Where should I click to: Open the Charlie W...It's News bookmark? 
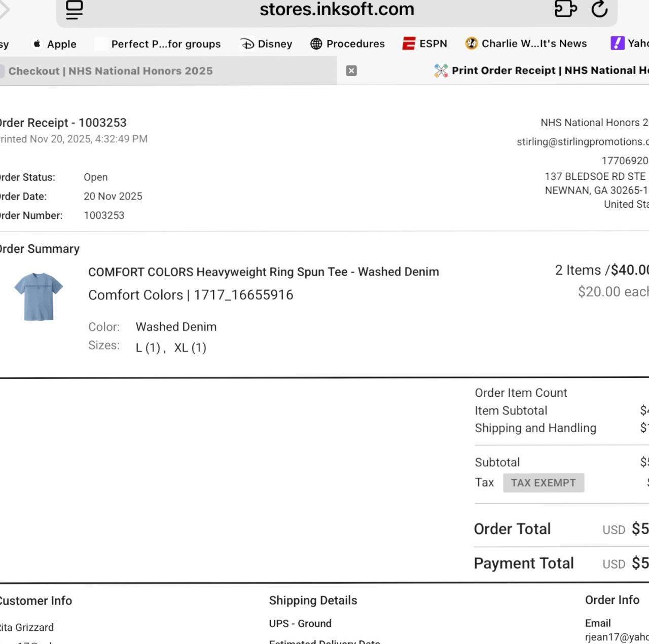point(526,44)
